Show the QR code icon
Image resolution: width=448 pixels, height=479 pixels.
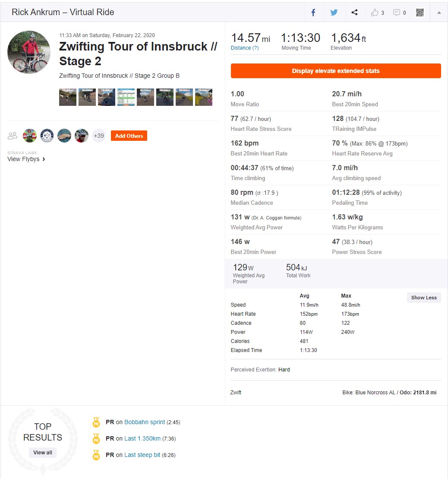pos(420,13)
